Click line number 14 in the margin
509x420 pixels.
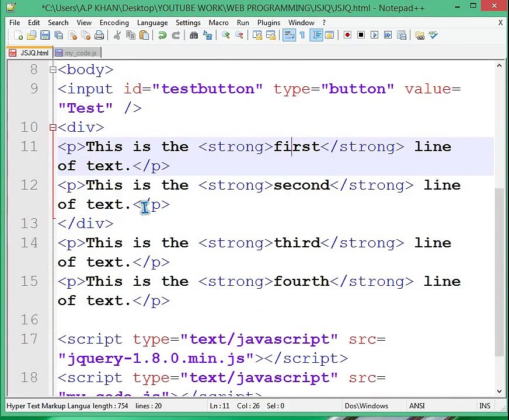click(x=29, y=243)
